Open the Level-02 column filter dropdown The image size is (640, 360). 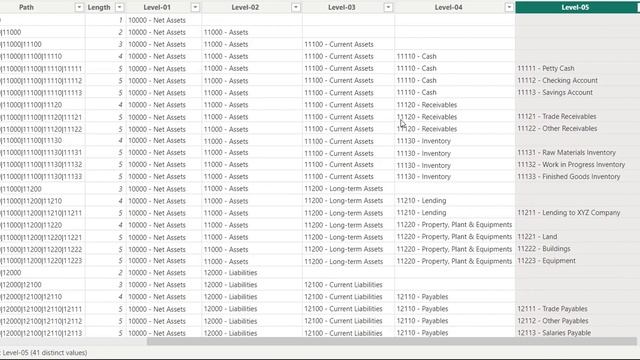click(x=296, y=7)
